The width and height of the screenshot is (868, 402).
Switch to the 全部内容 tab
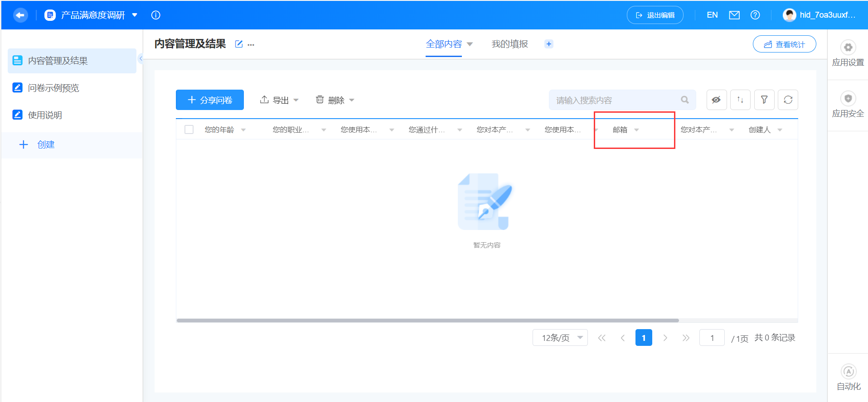click(444, 44)
